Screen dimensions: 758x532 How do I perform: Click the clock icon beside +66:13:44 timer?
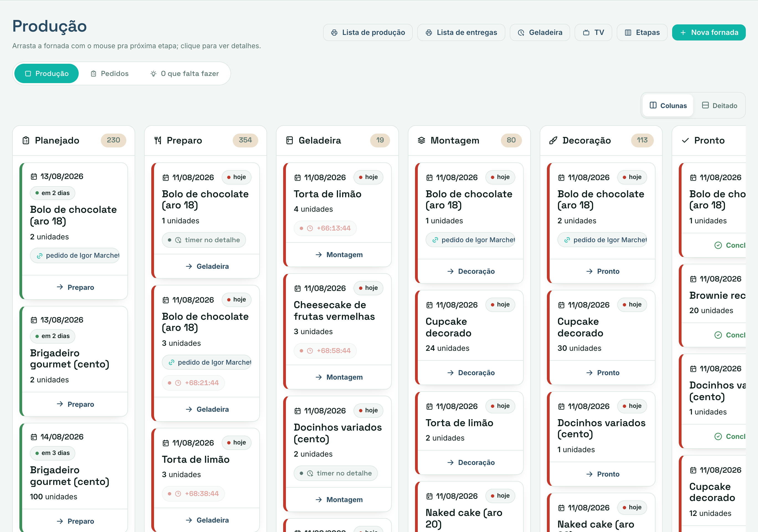pyautogui.click(x=310, y=229)
